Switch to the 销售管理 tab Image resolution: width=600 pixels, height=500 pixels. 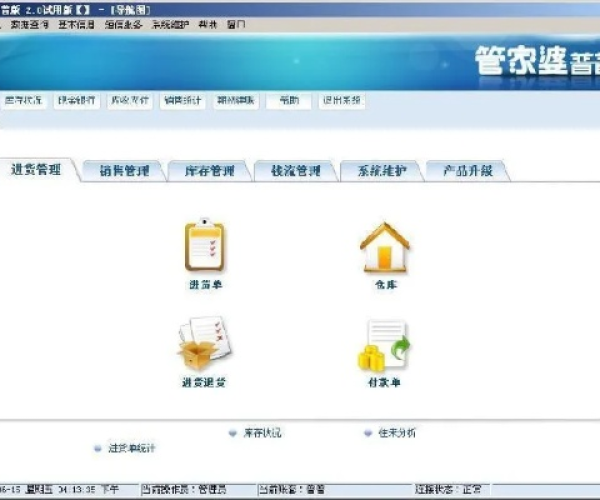124,171
